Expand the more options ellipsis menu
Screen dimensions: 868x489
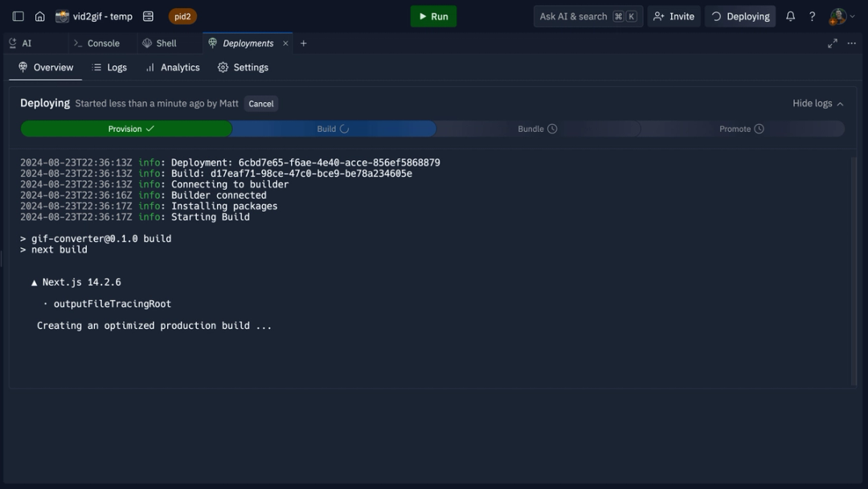coord(851,43)
